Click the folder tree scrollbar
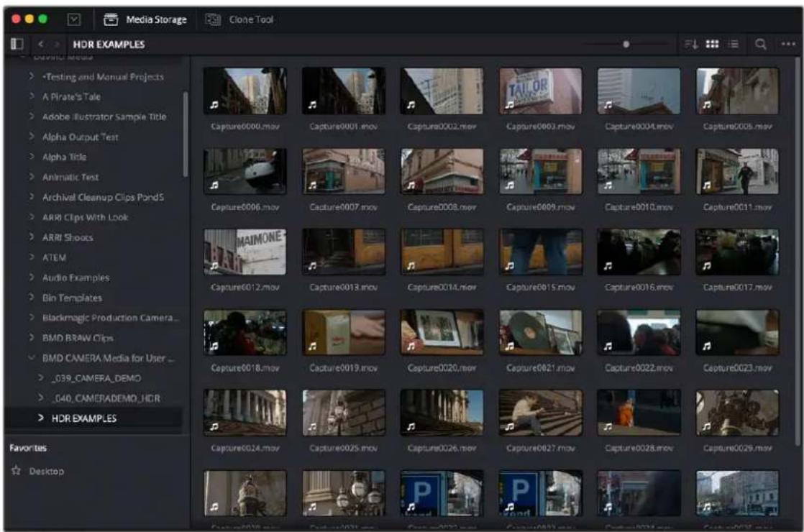The height and width of the screenshot is (532, 804). [185, 134]
